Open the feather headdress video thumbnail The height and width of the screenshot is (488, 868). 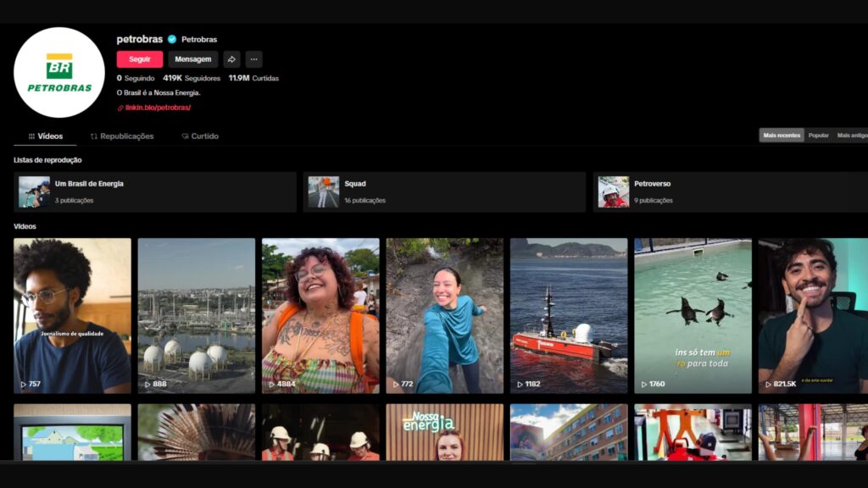click(197, 432)
